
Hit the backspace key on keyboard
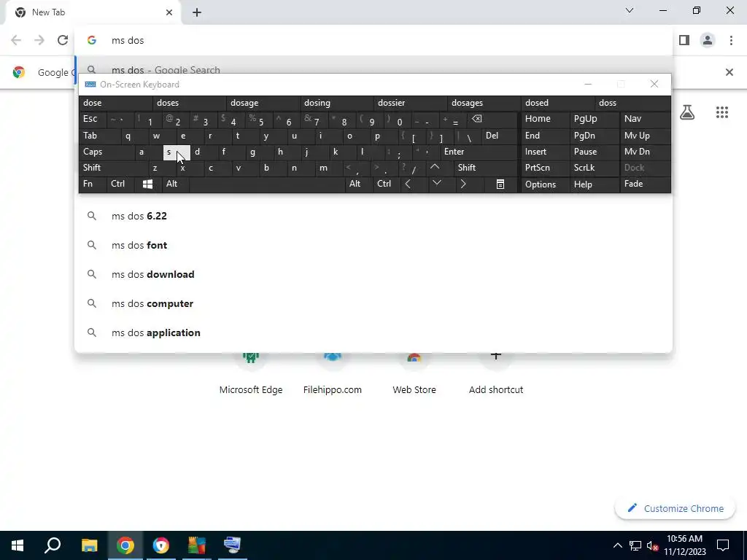coord(492,119)
